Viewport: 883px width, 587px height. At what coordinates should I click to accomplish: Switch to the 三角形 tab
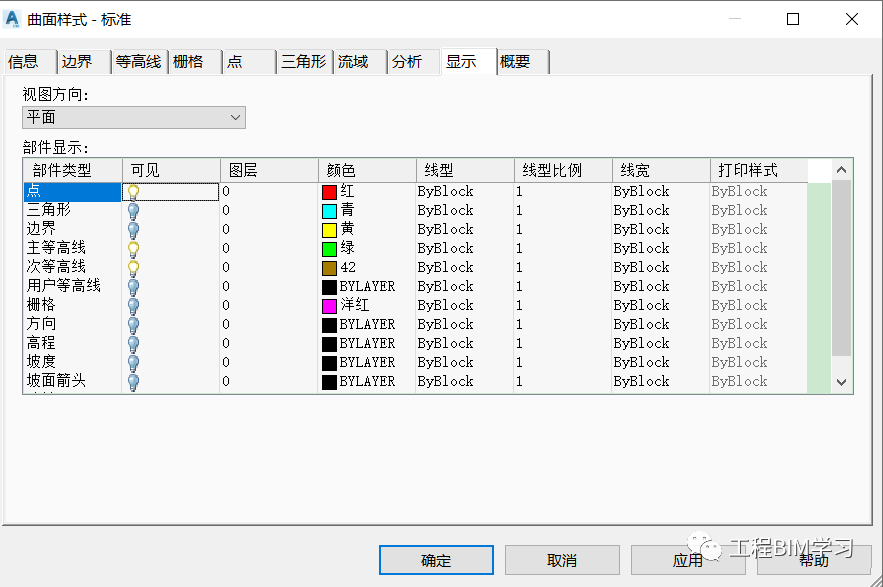point(305,61)
